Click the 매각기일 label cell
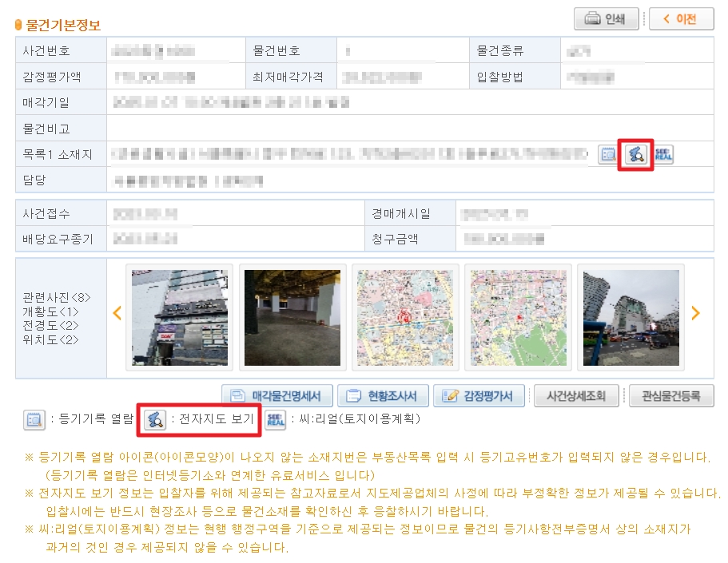The height and width of the screenshot is (563, 728). (62, 102)
